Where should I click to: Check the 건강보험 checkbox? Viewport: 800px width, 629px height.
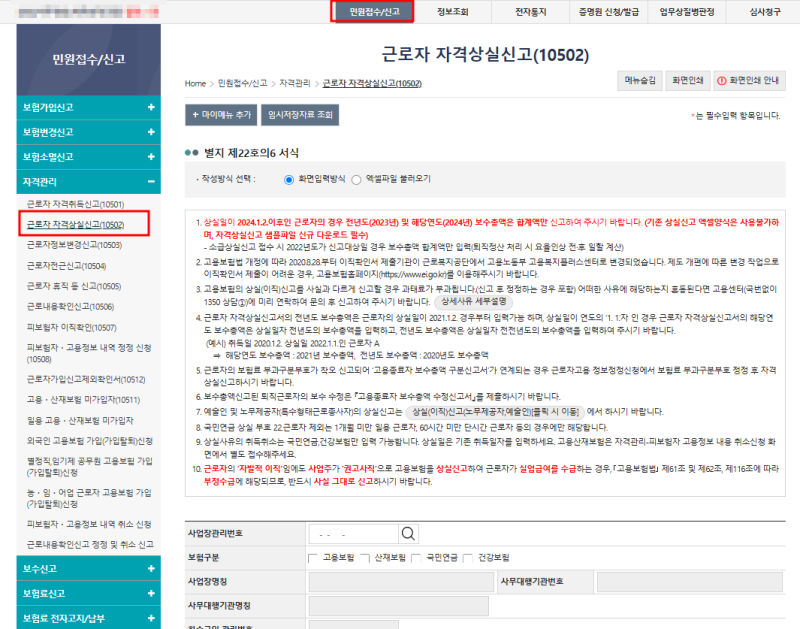point(467,557)
